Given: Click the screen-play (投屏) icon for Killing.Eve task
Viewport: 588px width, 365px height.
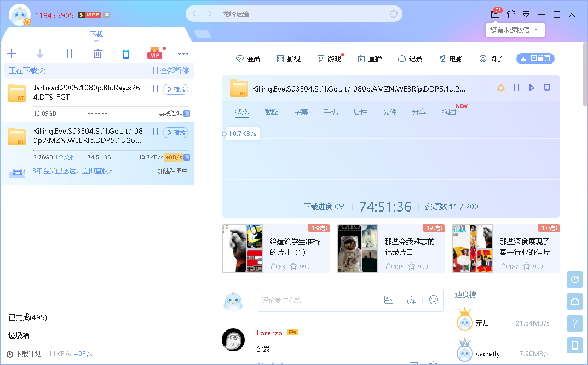Looking at the screenshot, I should coord(547,87).
